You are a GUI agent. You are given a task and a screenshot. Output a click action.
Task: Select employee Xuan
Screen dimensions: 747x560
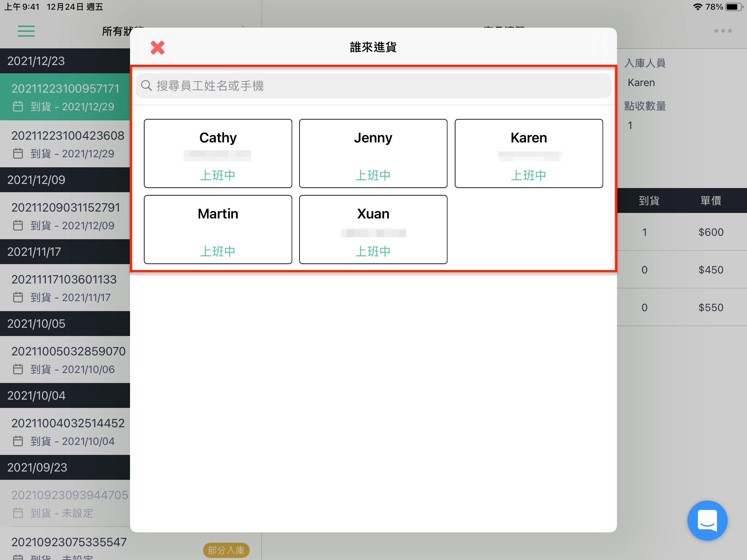[373, 230]
